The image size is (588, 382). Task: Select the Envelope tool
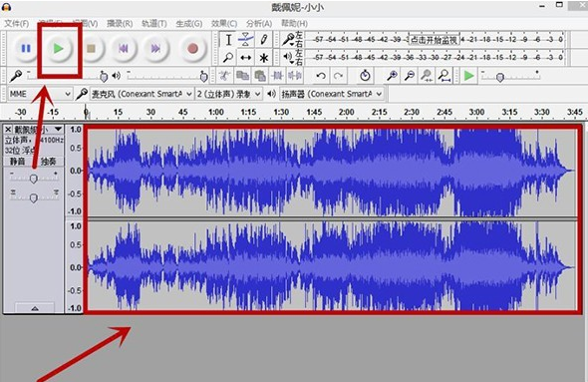coord(245,40)
